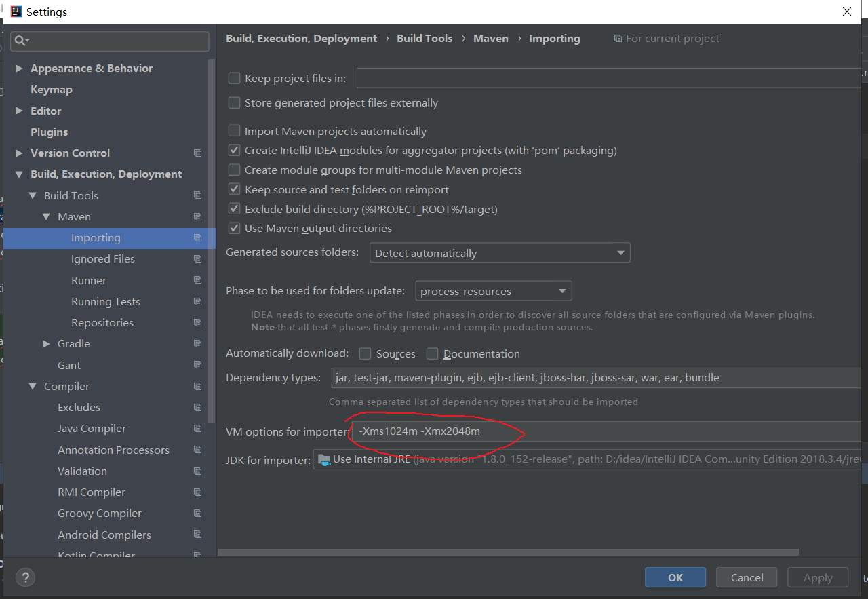Uncheck Create IntelliJ IDEA modules for aggregator projects

tap(234, 151)
